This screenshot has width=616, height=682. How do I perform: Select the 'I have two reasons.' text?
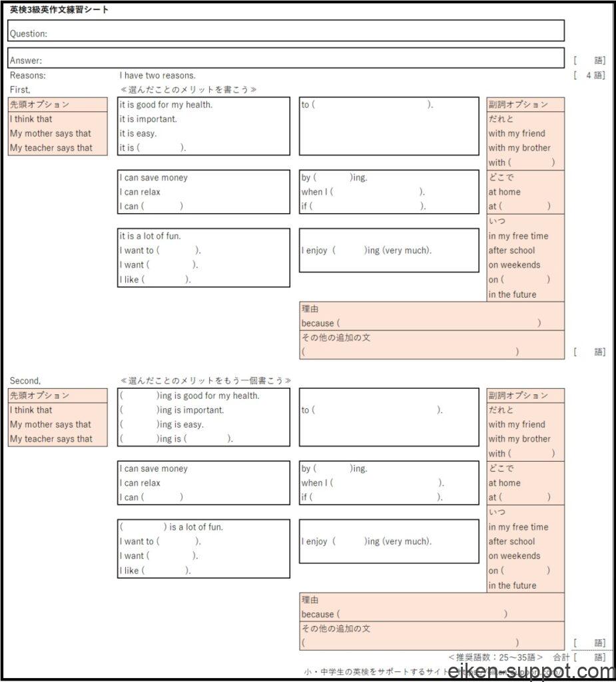pos(158,76)
